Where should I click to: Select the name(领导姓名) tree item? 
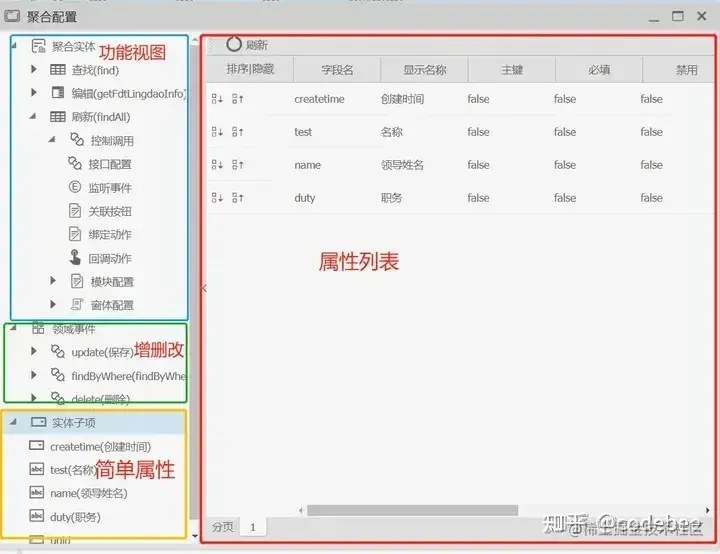pyautogui.click(x=89, y=493)
